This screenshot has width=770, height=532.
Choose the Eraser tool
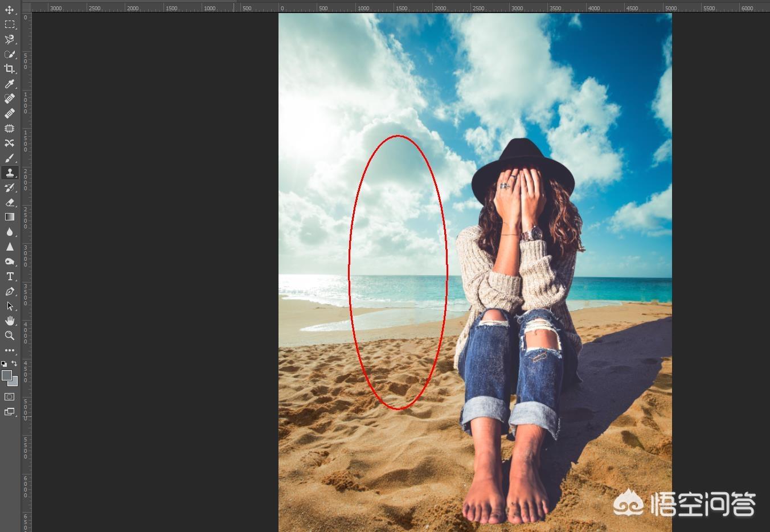point(10,202)
